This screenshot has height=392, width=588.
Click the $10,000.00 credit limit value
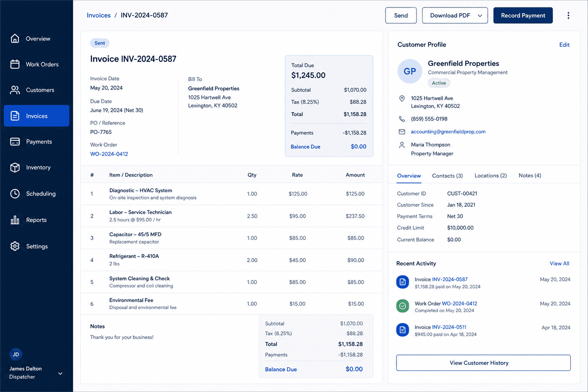click(x=460, y=228)
